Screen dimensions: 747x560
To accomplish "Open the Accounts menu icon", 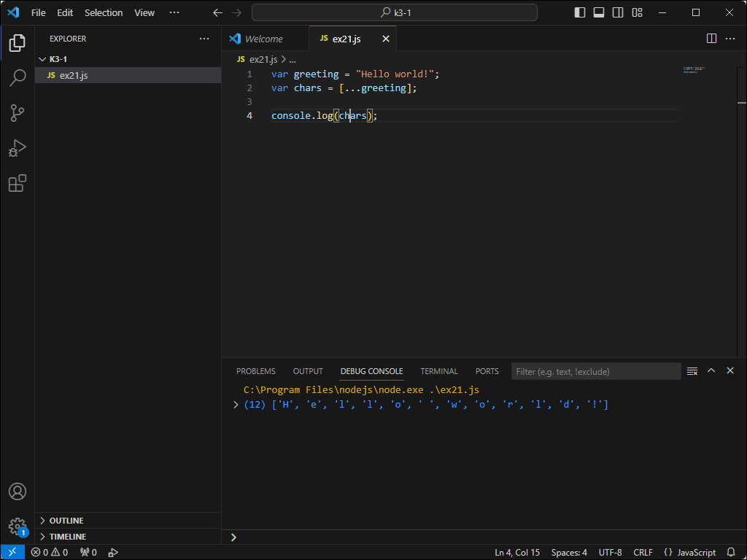I will click(x=18, y=491).
